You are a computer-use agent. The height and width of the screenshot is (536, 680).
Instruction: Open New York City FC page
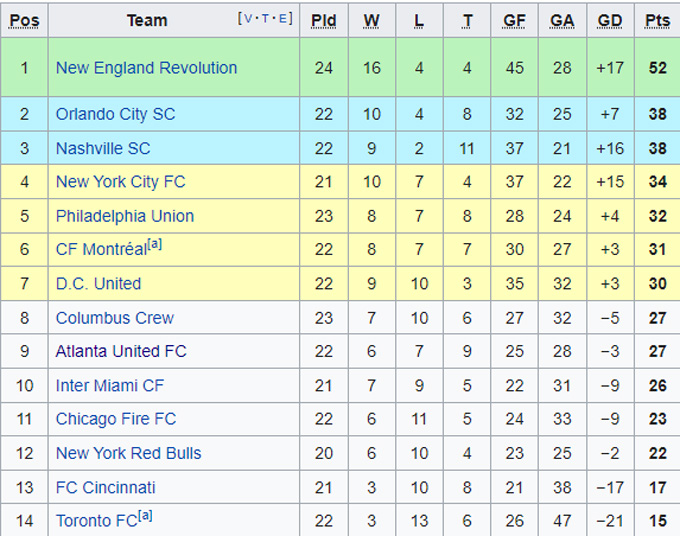(x=120, y=182)
